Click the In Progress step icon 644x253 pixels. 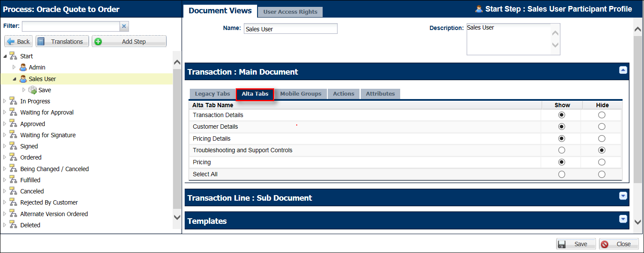click(13, 101)
